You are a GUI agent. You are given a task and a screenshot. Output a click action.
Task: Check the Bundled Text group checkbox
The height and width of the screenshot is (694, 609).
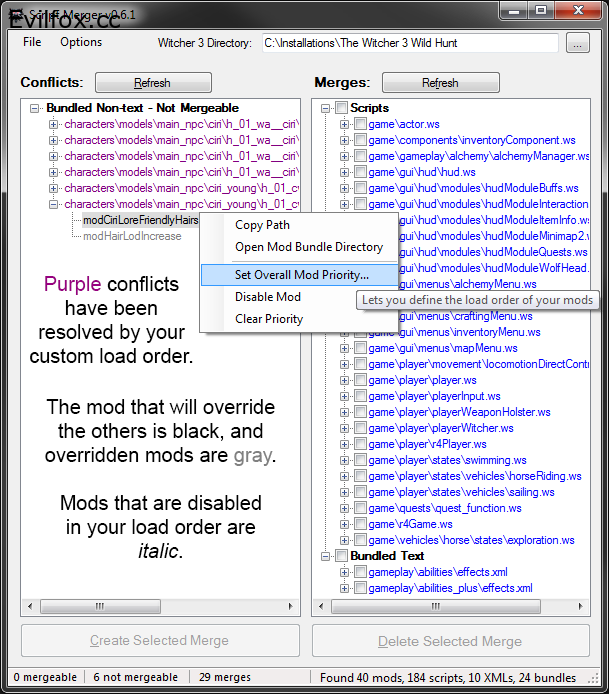pyautogui.click(x=341, y=555)
